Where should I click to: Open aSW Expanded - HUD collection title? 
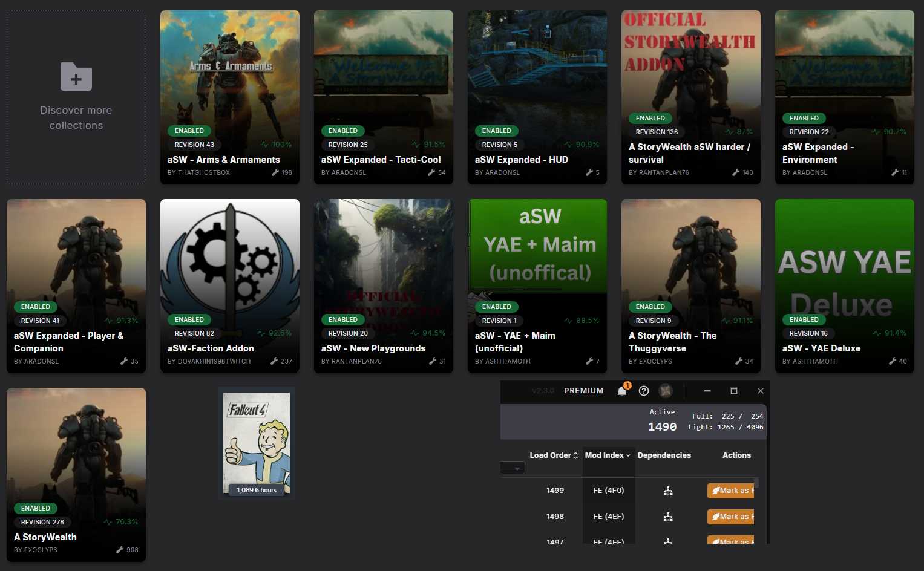point(522,160)
